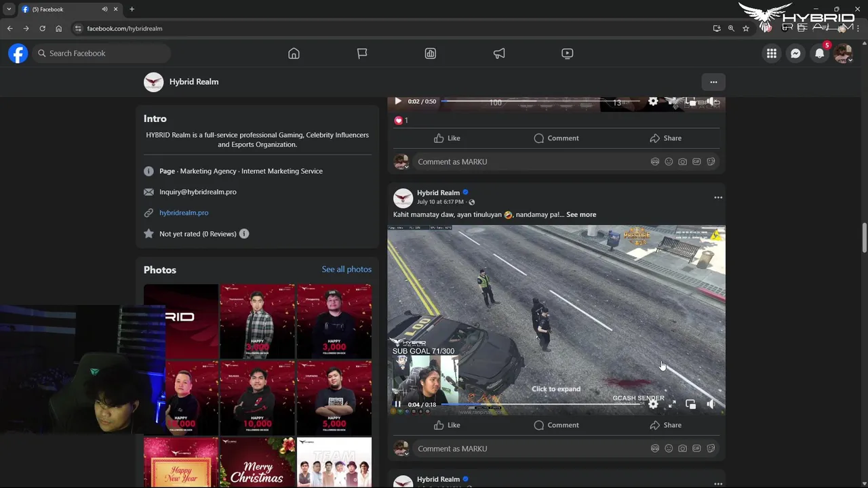Mute the upper video volume icon
The height and width of the screenshot is (488, 868).
click(711, 102)
